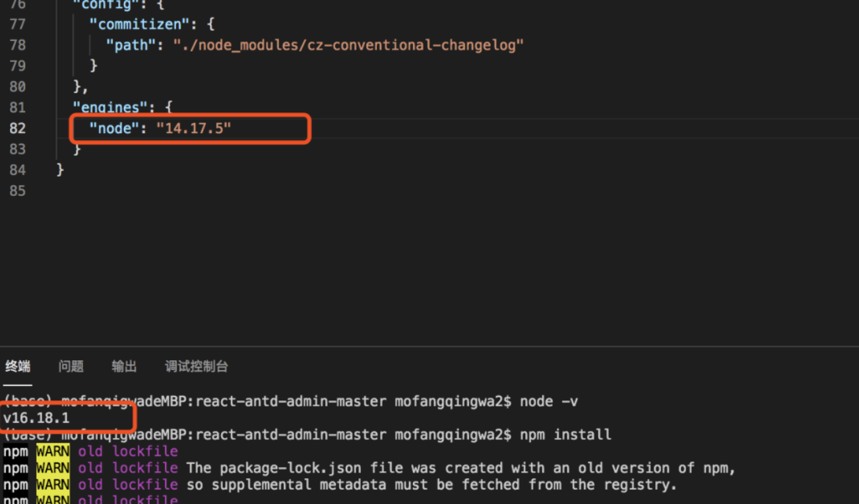Viewport: 859px width, 504px height.
Task: Open the 调试控制台 (Debug Console) tab
Action: tap(195, 367)
